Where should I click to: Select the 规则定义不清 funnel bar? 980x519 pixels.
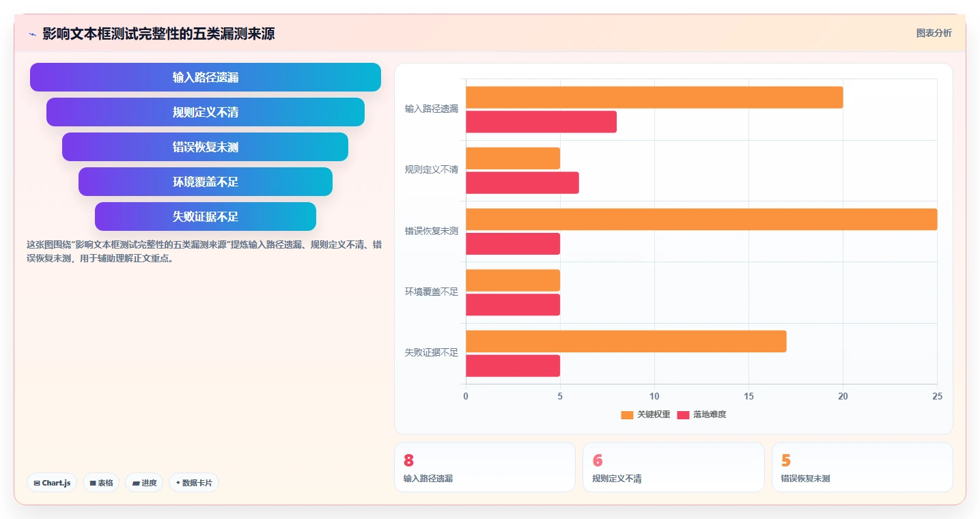[x=206, y=112]
